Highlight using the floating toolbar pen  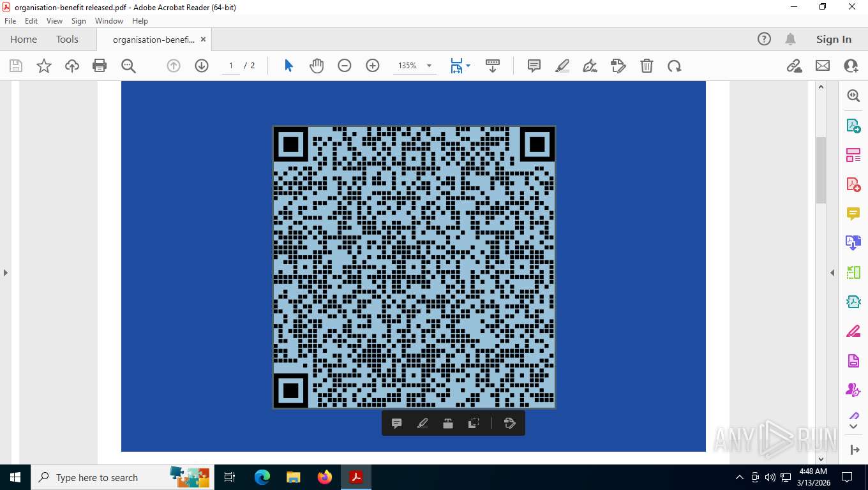pos(422,423)
